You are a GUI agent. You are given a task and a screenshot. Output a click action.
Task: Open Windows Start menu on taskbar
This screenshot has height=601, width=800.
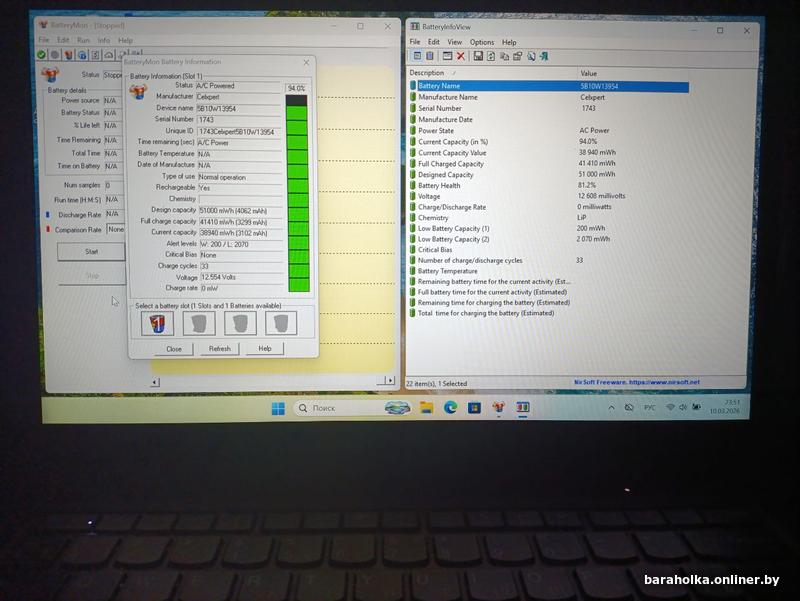(278, 408)
